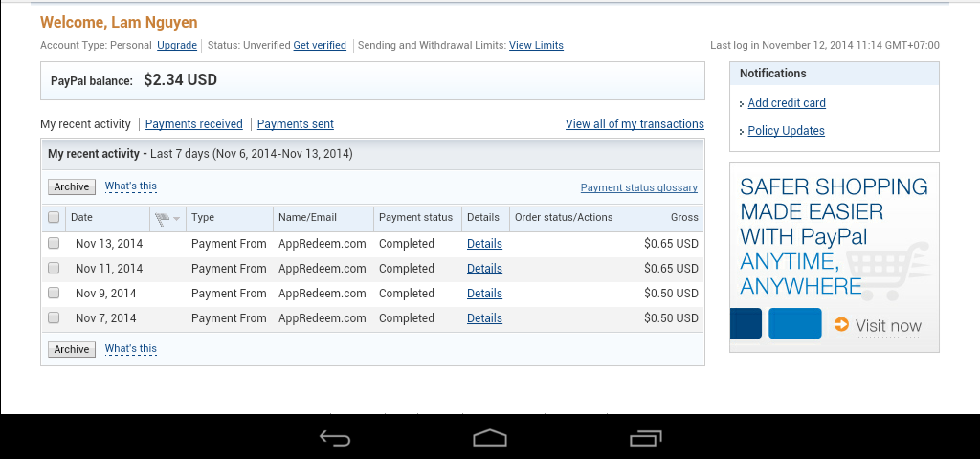Tick the select-all checkbox in table header

(x=54, y=218)
